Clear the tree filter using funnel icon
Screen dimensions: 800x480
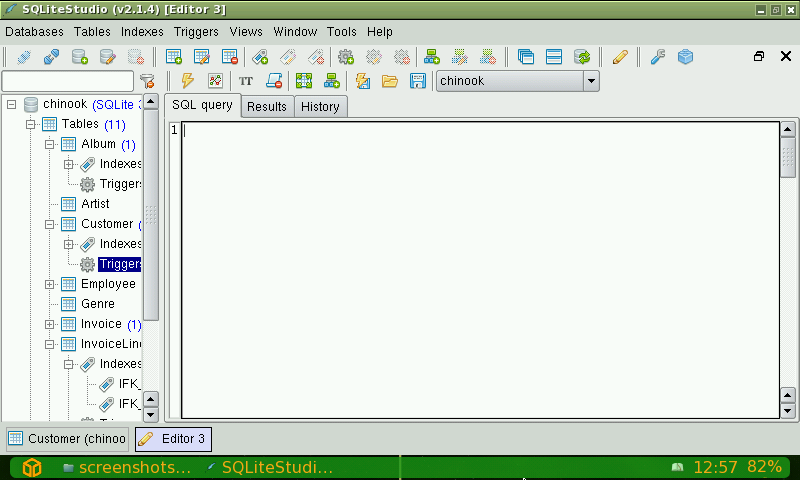pos(147,81)
